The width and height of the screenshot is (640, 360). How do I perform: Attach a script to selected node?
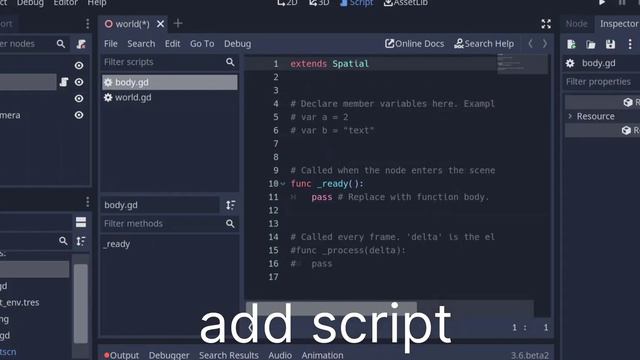81,44
